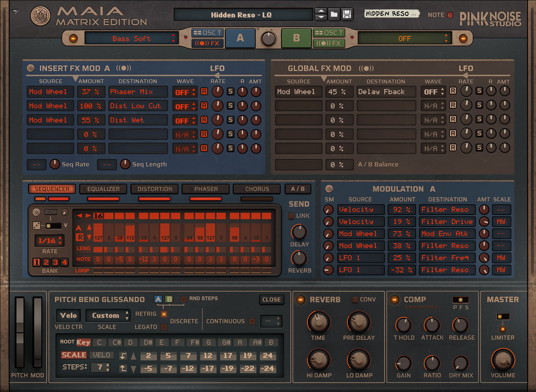Save patch with the floppy disk icon
536x392 pixels.
pos(347,14)
